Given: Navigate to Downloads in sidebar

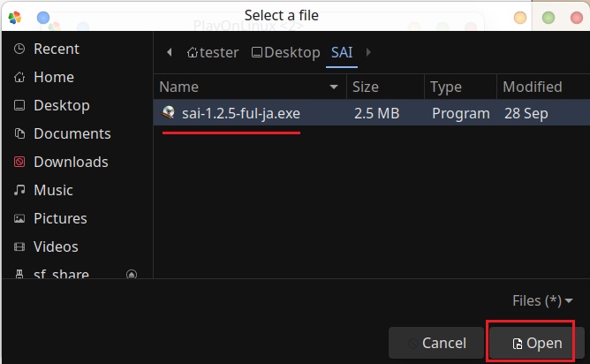Looking at the screenshot, I should pyautogui.click(x=71, y=163).
